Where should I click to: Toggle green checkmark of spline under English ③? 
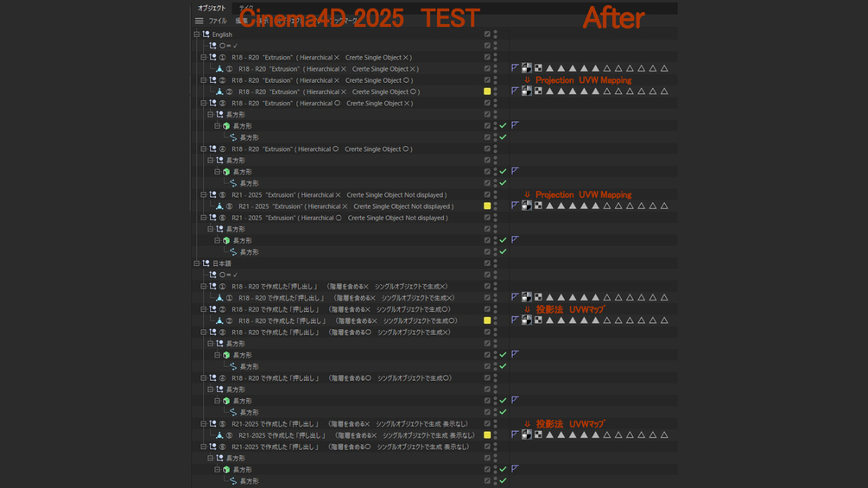coord(504,137)
